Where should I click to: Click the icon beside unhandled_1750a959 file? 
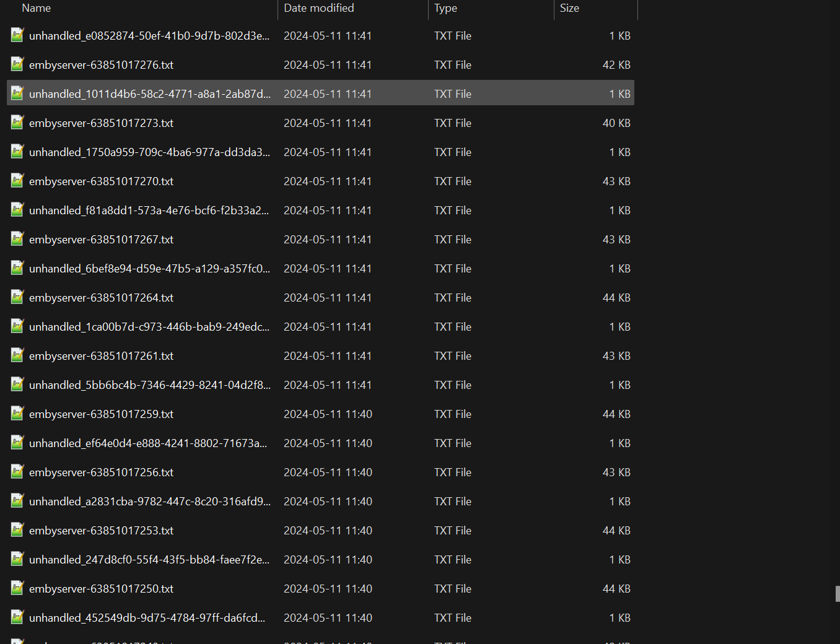tap(17, 151)
